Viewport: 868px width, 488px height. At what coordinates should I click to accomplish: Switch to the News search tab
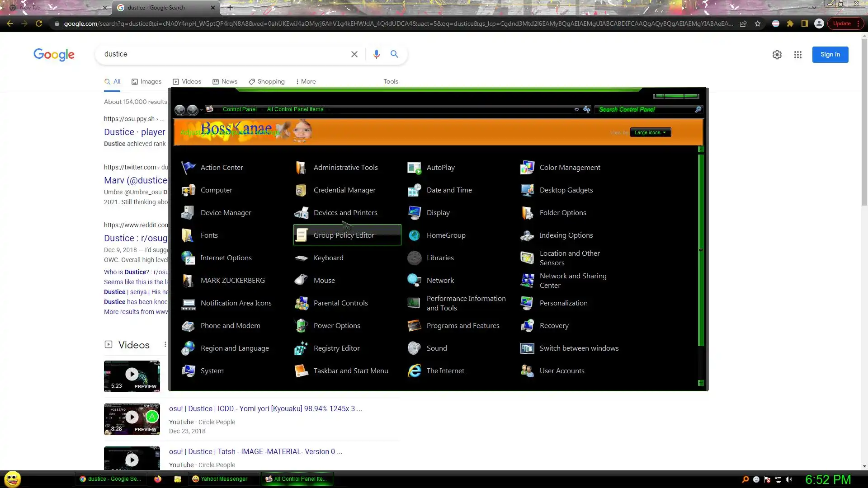[225, 81]
